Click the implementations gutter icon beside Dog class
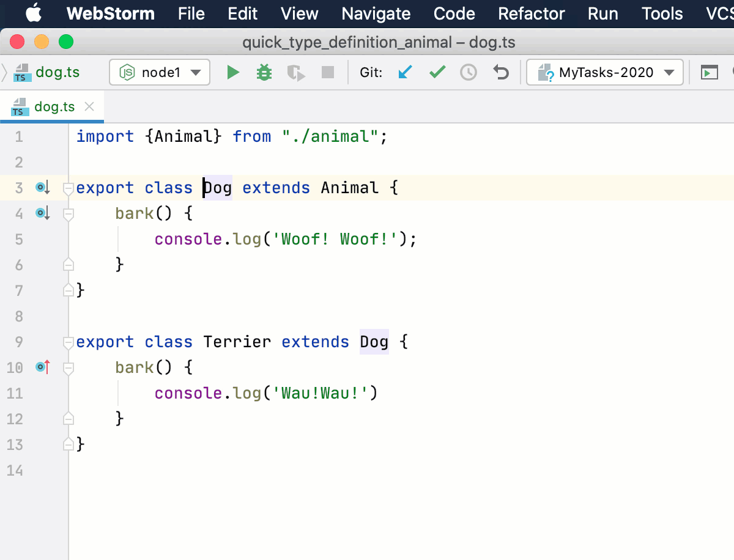Image resolution: width=734 pixels, height=560 pixels. [x=42, y=188]
